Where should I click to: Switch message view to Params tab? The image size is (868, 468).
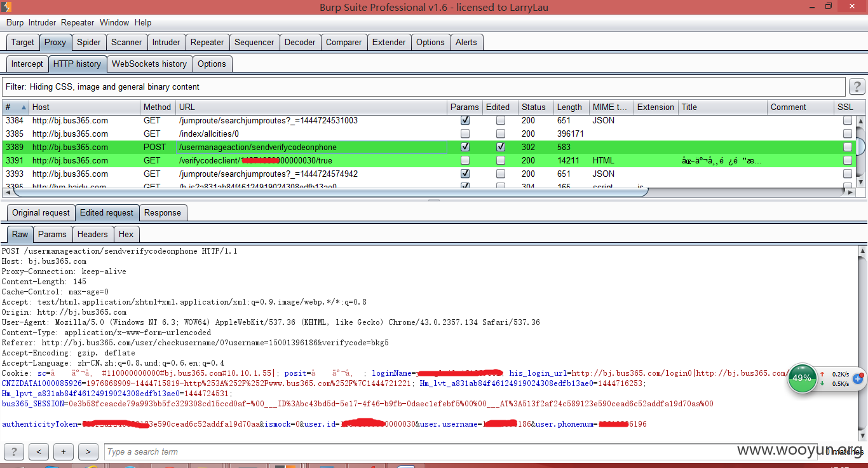tap(52, 234)
